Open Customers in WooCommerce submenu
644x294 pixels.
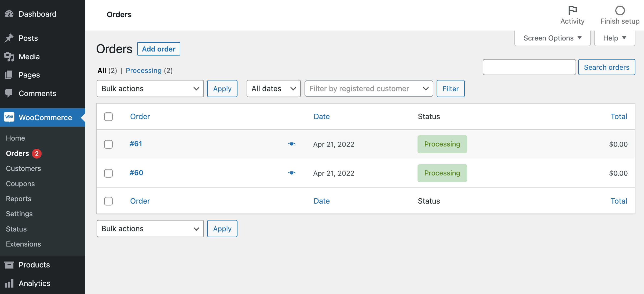24,168
